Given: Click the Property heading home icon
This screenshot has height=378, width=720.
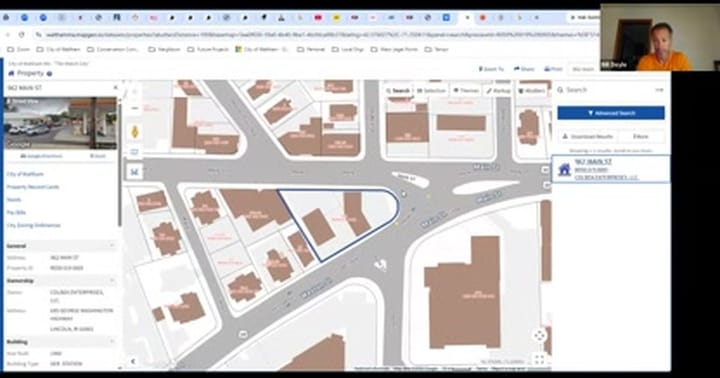Looking at the screenshot, I should click(11, 73).
